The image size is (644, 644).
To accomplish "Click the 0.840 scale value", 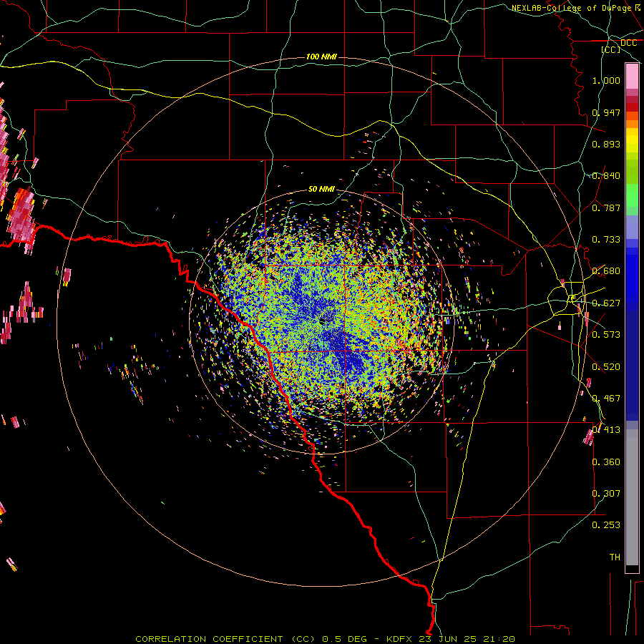I will click(606, 176).
